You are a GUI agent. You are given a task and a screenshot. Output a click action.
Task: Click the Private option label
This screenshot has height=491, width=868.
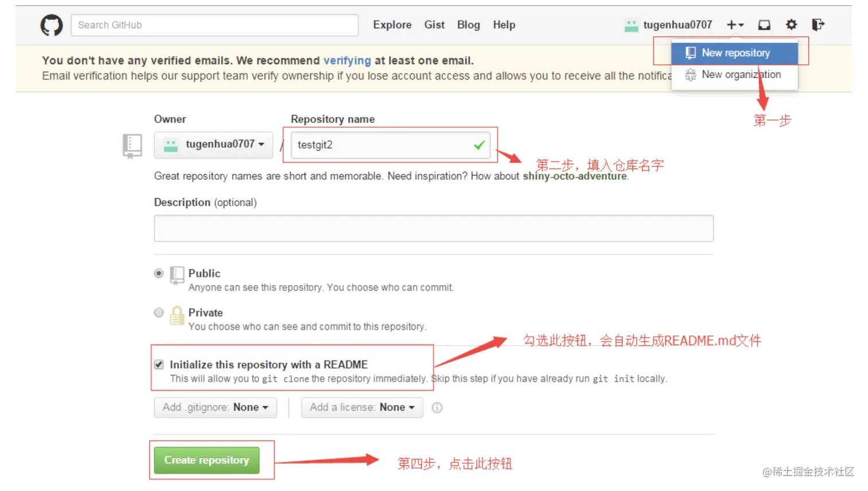tap(206, 312)
